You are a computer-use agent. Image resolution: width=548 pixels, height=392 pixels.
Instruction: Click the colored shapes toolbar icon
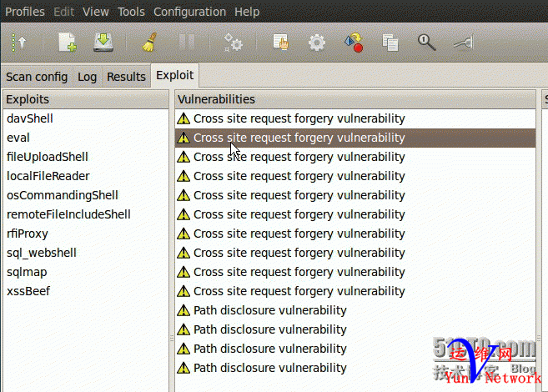353,43
